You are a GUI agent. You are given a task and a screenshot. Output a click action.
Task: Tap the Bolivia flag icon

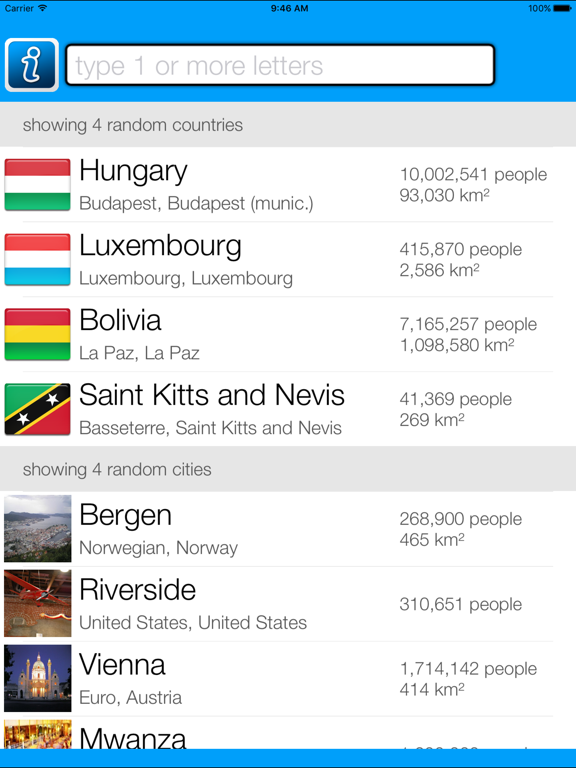pos(38,335)
